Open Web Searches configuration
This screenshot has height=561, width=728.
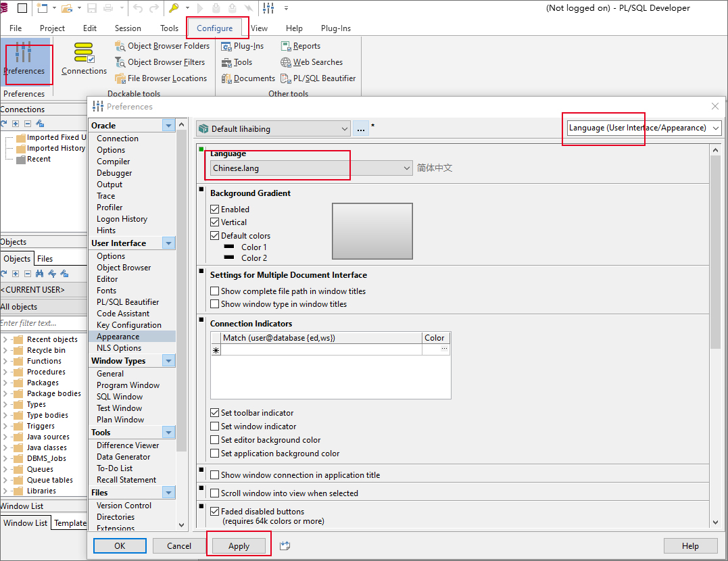(312, 62)
